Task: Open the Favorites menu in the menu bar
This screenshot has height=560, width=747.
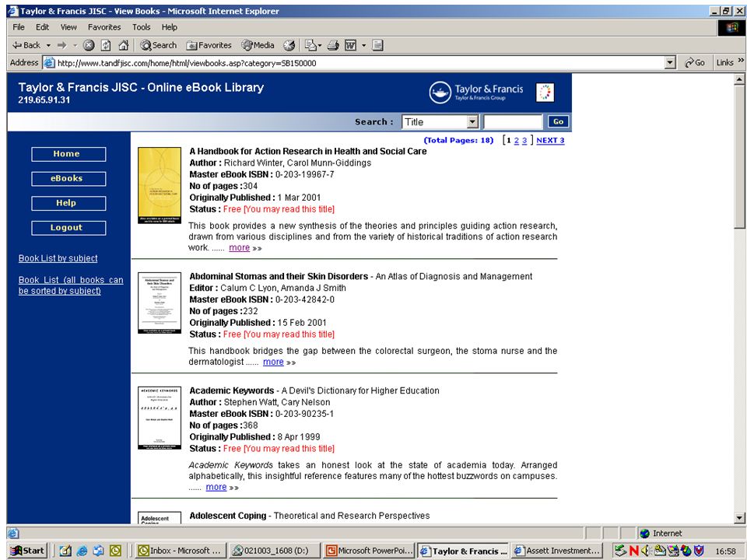Action: point(104,27)
